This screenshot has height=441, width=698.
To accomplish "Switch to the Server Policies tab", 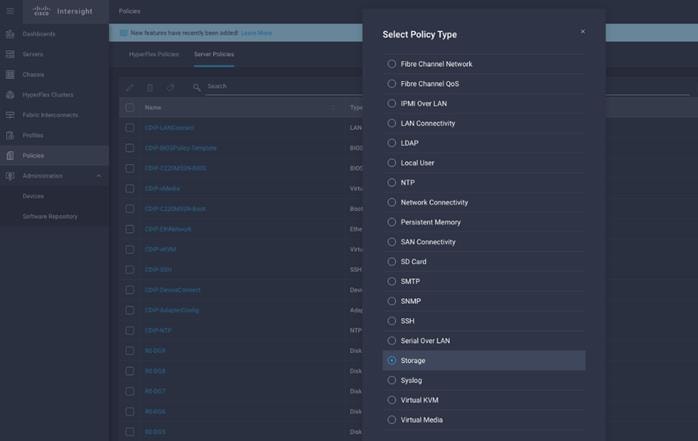I will point(214,54).
